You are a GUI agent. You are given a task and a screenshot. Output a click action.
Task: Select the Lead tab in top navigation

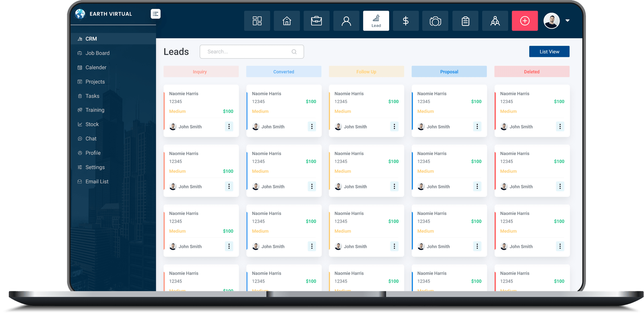[376, 21]
